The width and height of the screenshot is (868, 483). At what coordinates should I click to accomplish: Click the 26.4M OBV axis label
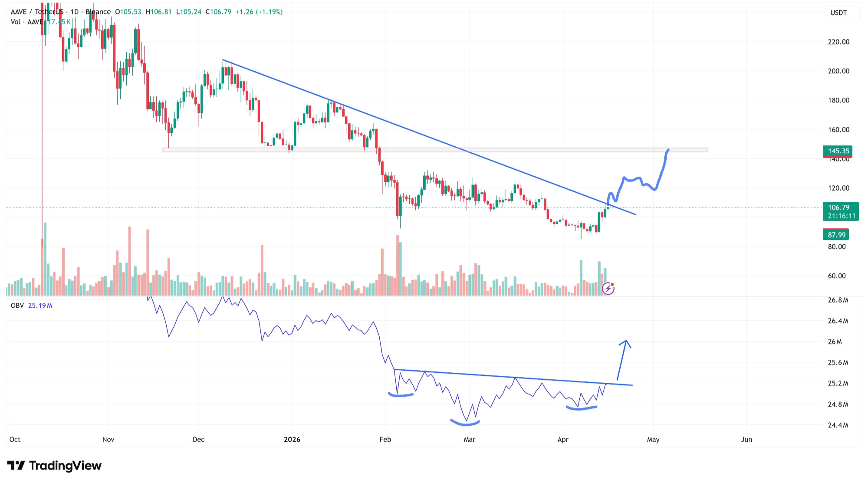[x=838, y=321]
